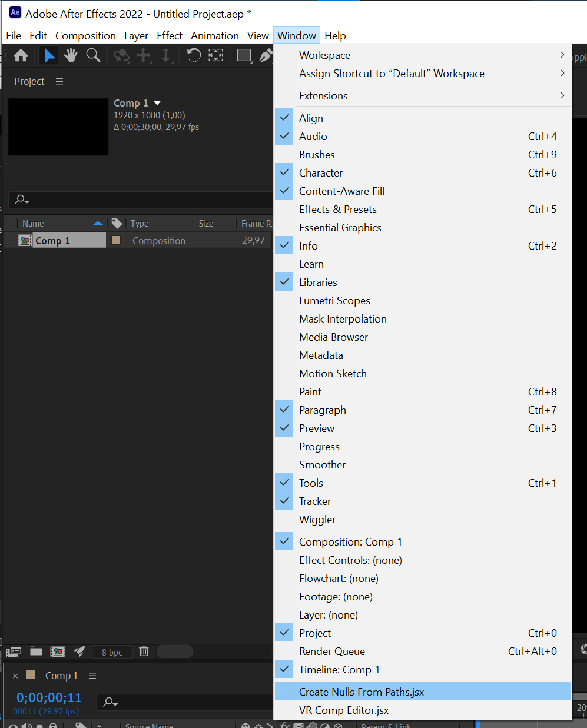Click the Home icon in the toolbar
Viewport: 587px width, 728px height.
(x=21, y=55)
